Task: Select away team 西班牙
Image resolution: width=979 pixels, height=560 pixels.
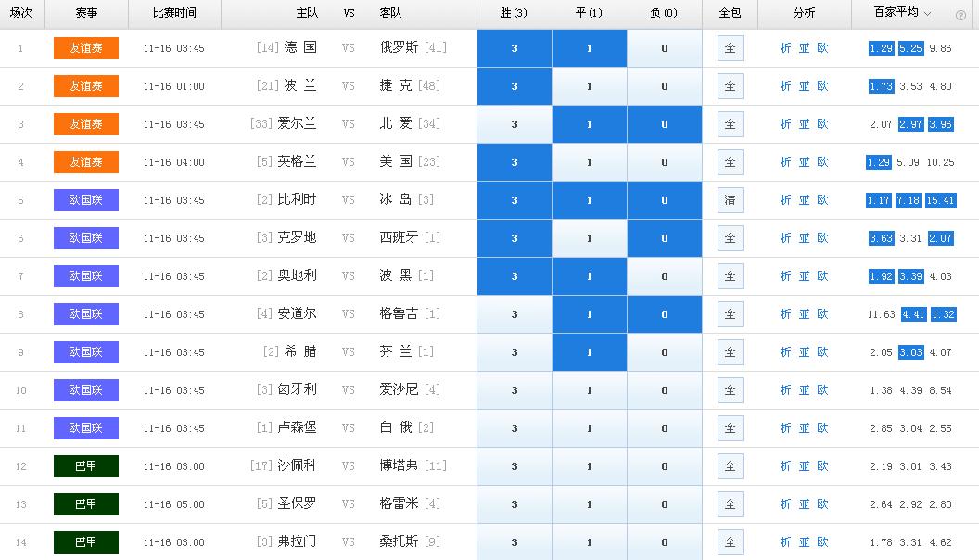Action: 399,238
